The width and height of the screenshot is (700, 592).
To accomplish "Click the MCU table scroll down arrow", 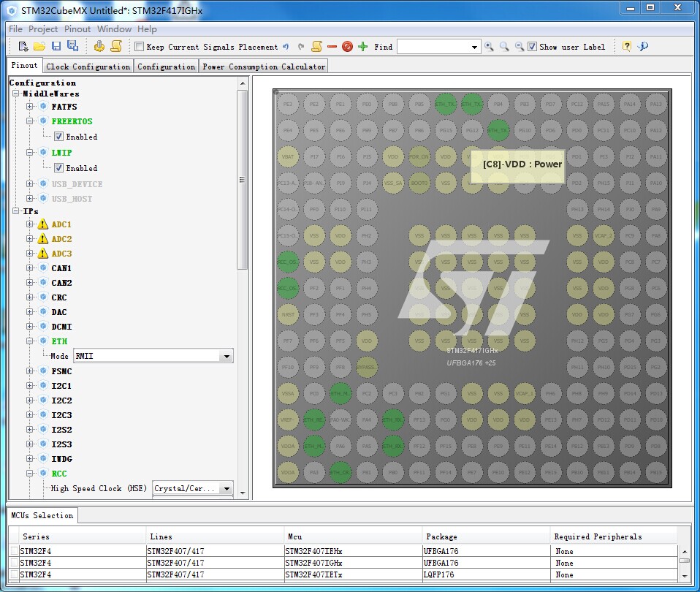I will point(685,577).
